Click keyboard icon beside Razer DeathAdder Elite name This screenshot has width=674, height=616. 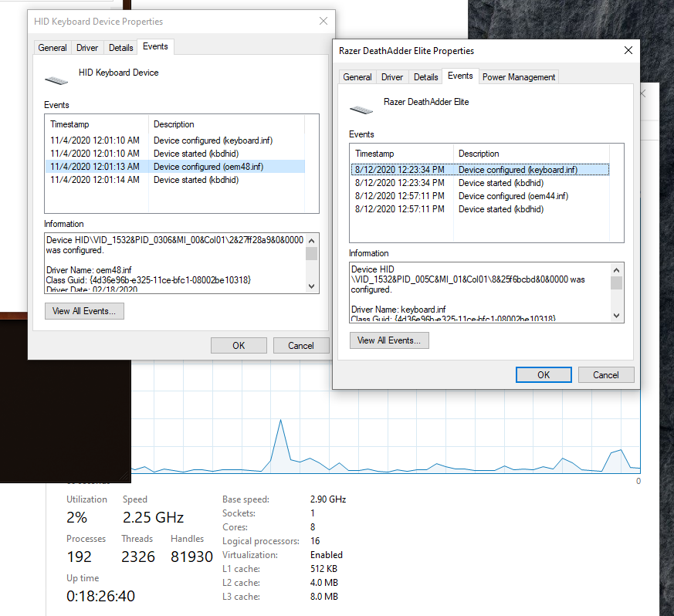click(x=361, y=110)
